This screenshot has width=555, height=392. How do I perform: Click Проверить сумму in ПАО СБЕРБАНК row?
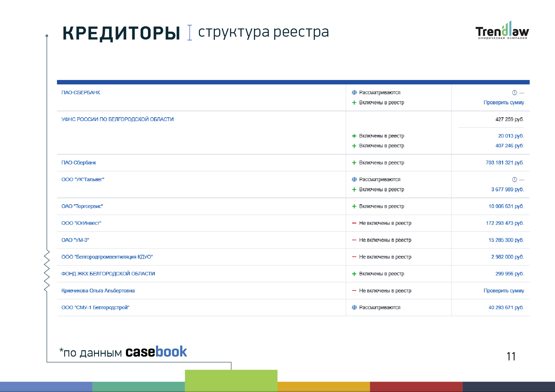[504, 103]
